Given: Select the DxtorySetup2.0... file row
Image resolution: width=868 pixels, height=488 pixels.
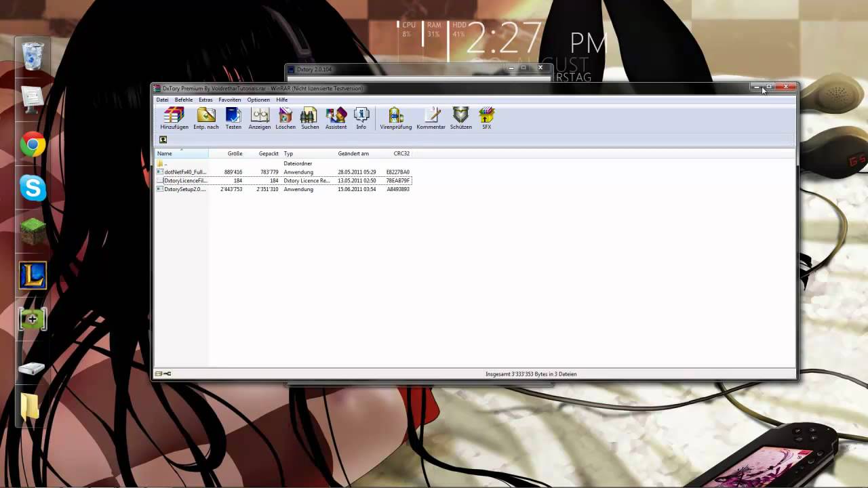Looking at the screenshot, I should tap(283, 189).
